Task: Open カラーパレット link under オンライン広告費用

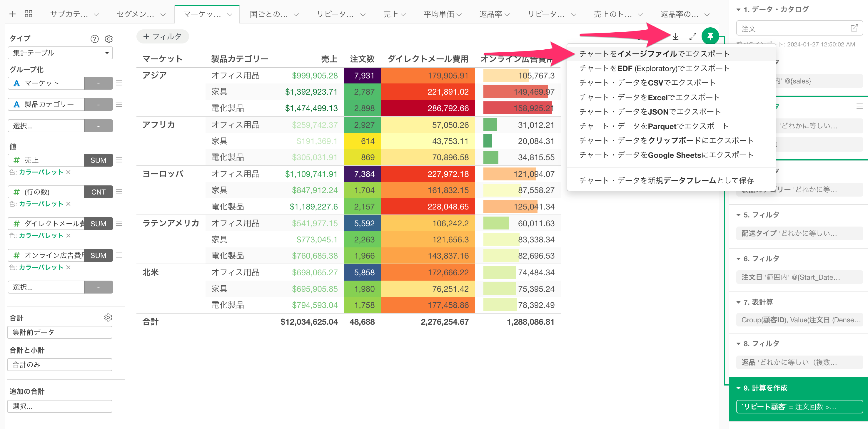Action: point(41,267)
